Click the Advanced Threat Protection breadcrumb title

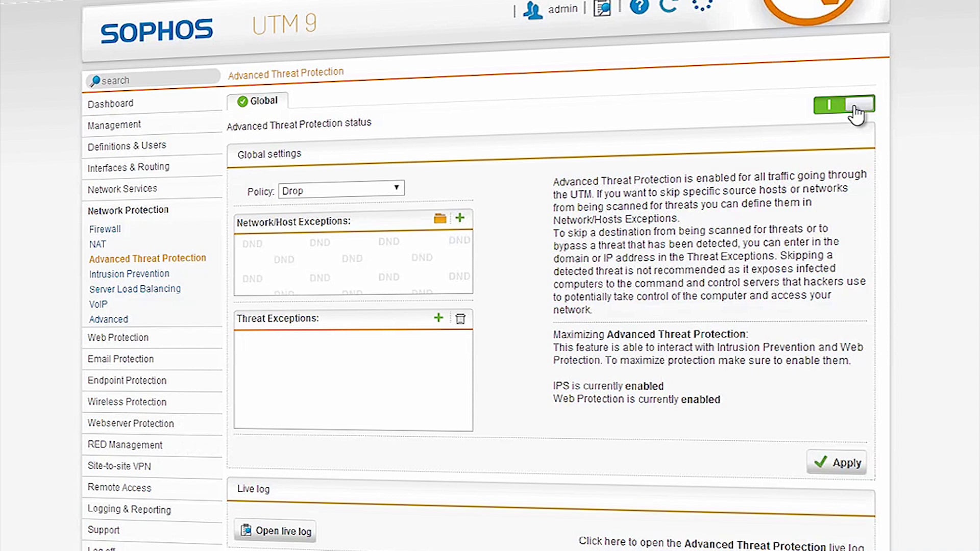[x=285, y=73]
